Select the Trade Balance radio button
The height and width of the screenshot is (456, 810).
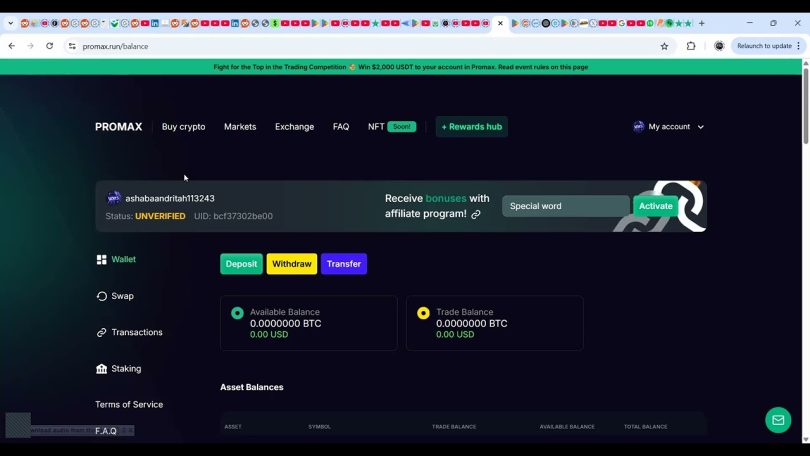423,313
